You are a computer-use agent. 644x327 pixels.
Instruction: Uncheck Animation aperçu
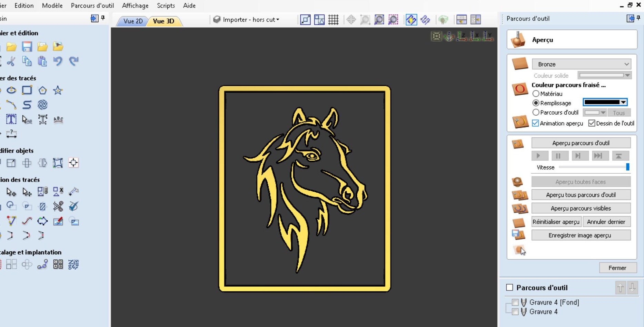click(535, 123)
